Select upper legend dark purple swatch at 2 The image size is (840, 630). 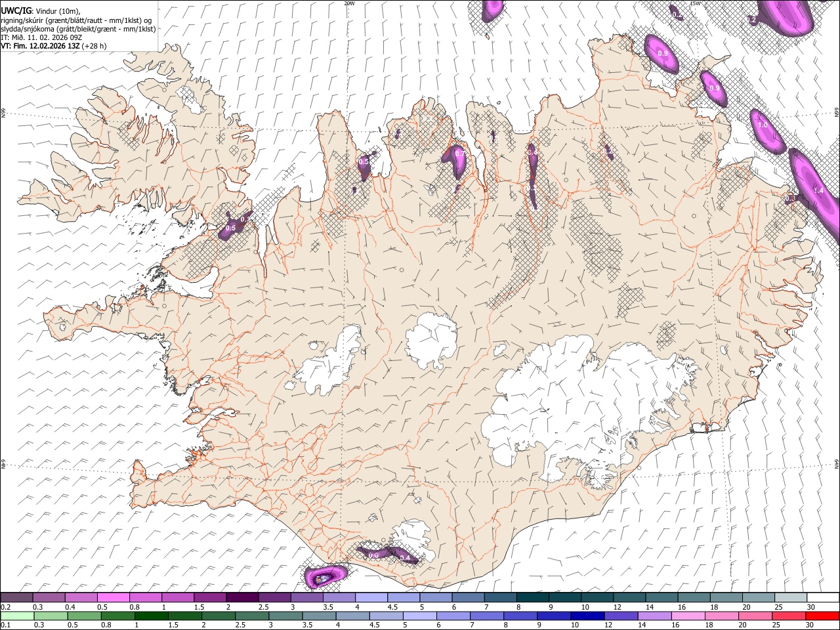(x=242, y=597)
